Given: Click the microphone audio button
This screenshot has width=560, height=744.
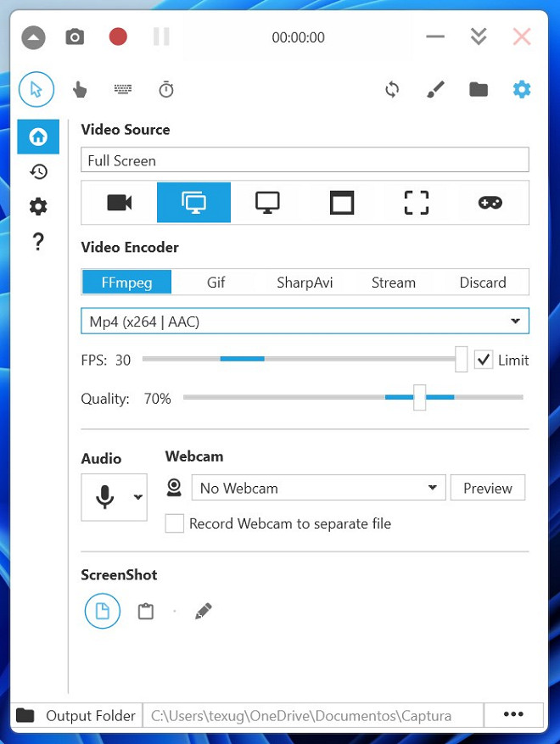Looking at the screenshot, I should [x=105, y=497].
